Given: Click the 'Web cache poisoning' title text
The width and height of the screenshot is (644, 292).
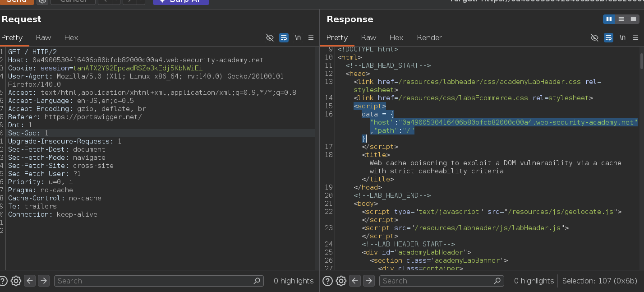Looking at the screenshot, I should click(x=495, y=167).
